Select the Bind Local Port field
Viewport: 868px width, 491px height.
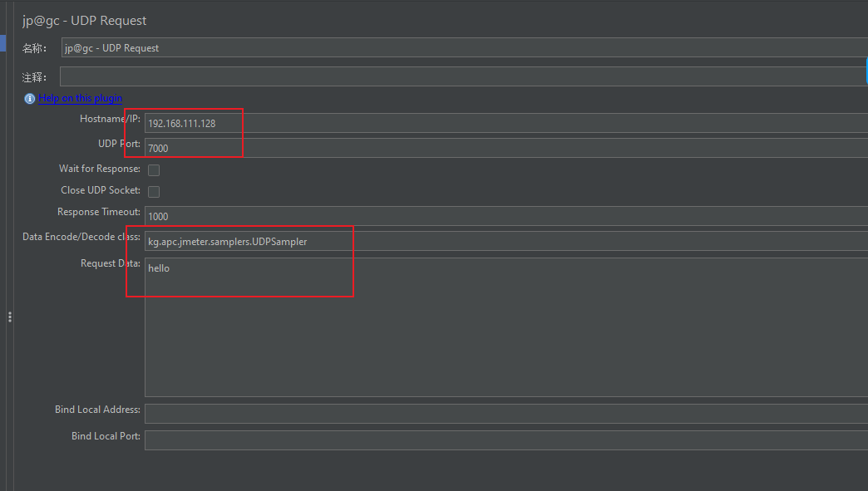coord(499,439)
